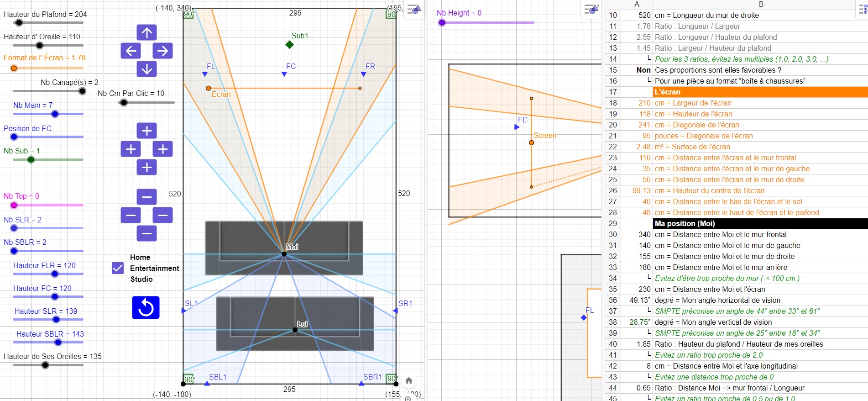This screenshot has width=868, height=401.
Task: Click the orange L'écran header cell
Action: pos(760,92)
